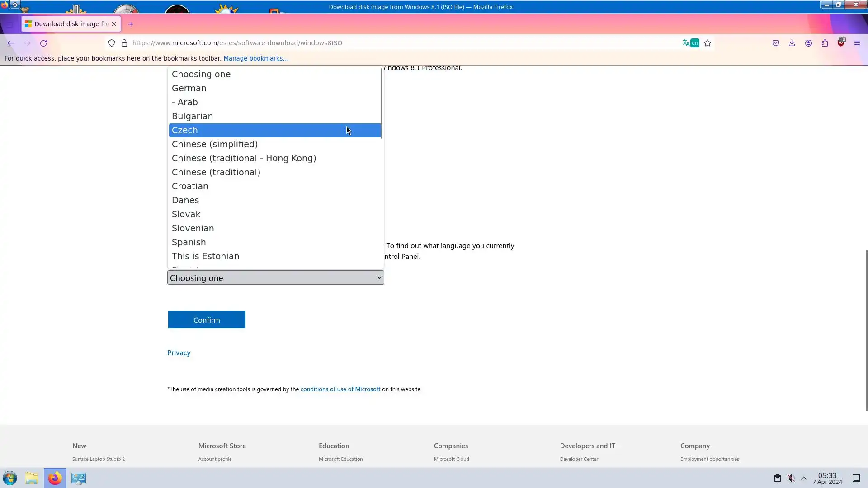Open the Firefox application menu

point(857,43)
